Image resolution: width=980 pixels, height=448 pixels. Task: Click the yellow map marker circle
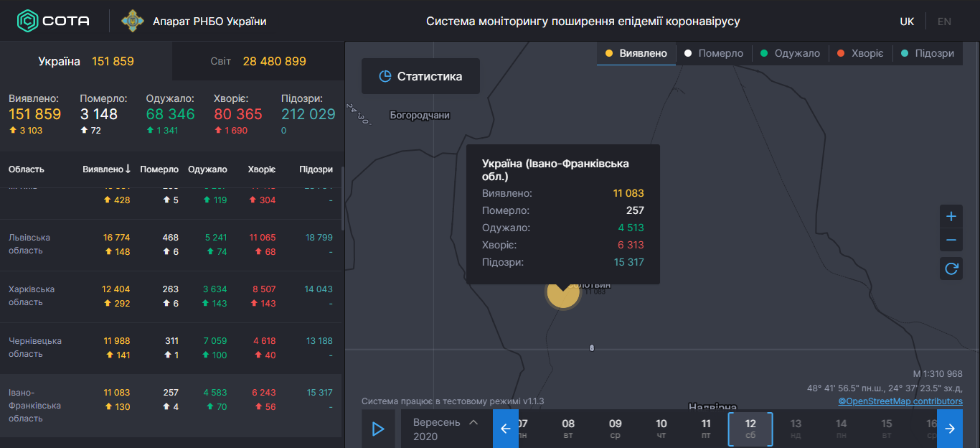point(563,292)
